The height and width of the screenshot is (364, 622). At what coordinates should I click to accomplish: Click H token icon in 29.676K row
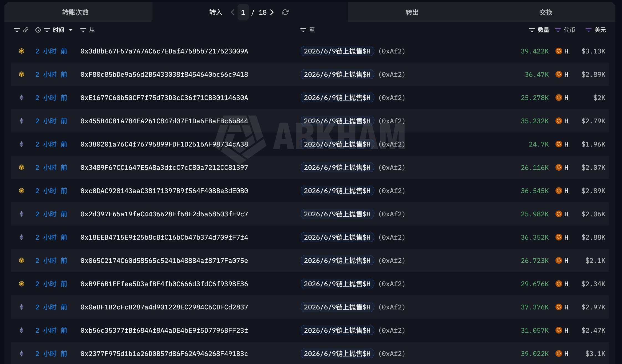click(x=559, y=284)
